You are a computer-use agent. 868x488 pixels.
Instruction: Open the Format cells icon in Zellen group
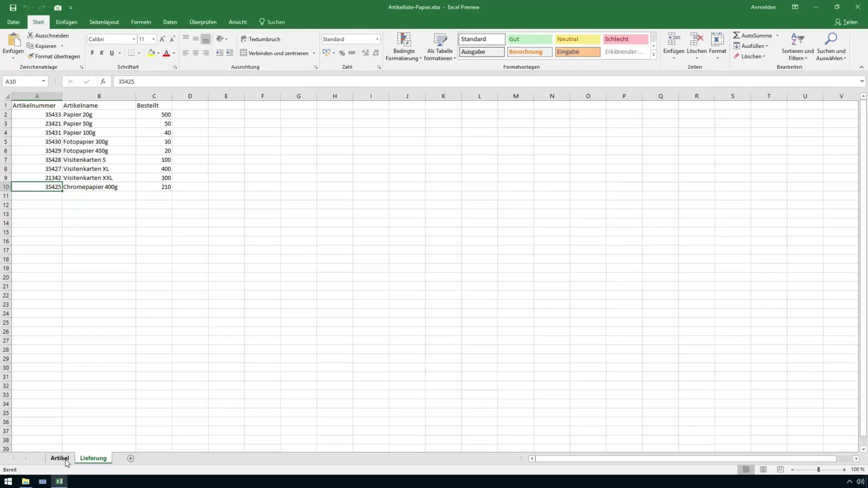717,47
